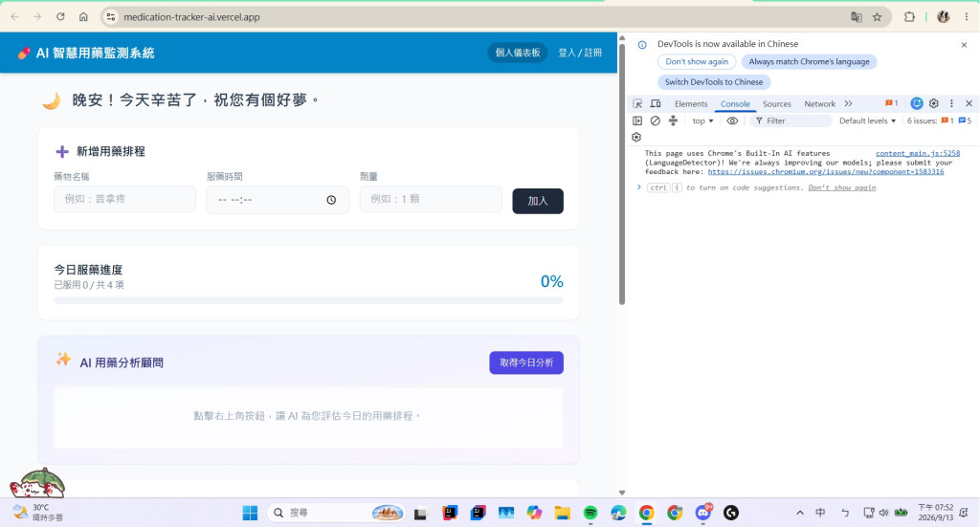Dismiss the DevTools language notification
The width and height of the screenshot is (980, 527).
pos(964,45)
